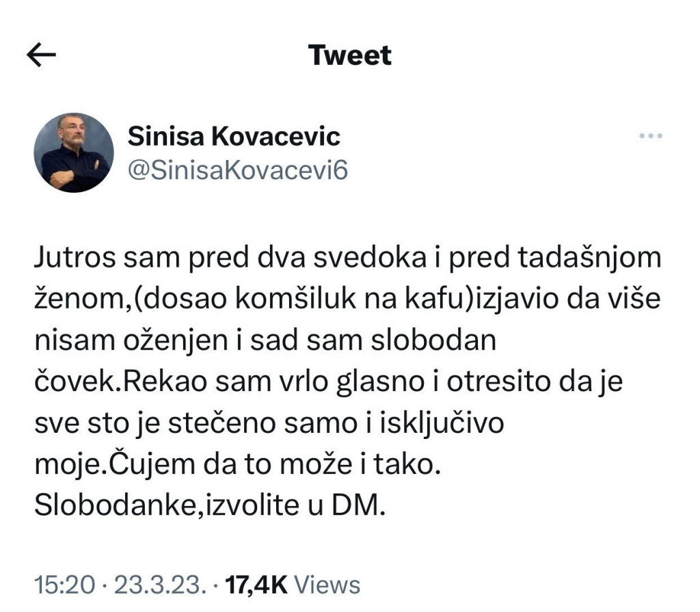This screenshot has width=700, height=612.
Task: Click the Tweet header title
Action: point(350,55)
